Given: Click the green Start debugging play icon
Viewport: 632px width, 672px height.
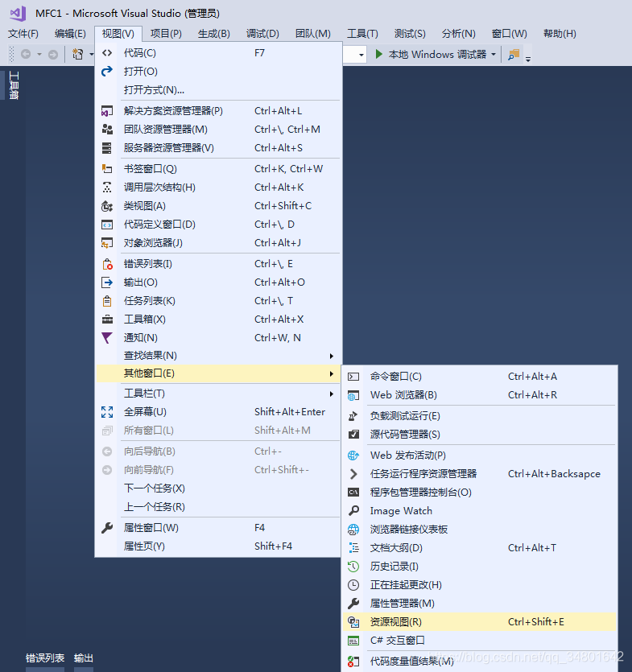Looking at the screenshot, I should coord(378,54).
